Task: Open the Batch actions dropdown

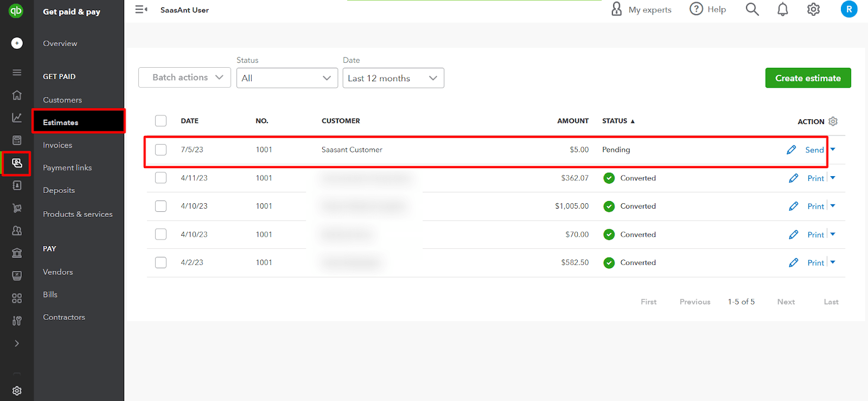Action: pos(184,77)
